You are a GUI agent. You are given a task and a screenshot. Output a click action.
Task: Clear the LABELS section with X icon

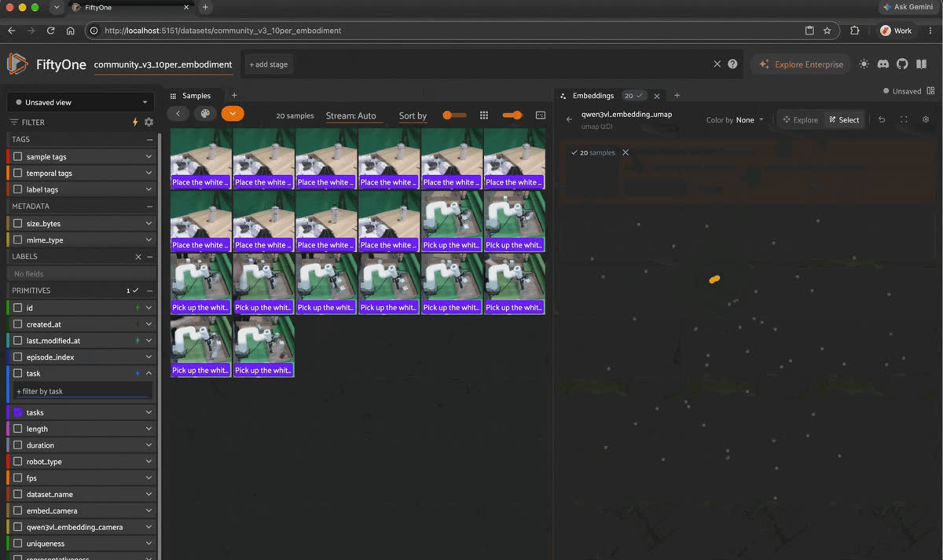tap(138, 257)
